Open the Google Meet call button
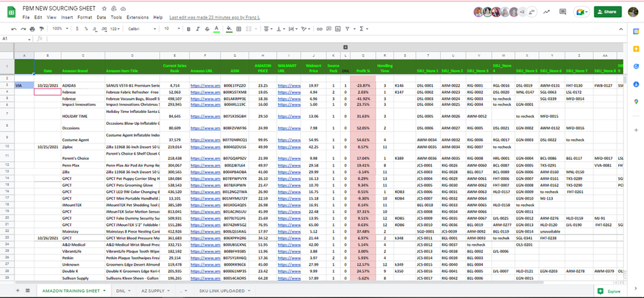 tap(582, 12)
